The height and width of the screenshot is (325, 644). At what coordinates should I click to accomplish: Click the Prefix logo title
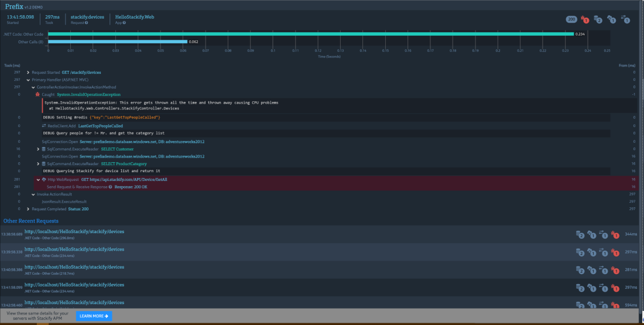coord(14,6)
